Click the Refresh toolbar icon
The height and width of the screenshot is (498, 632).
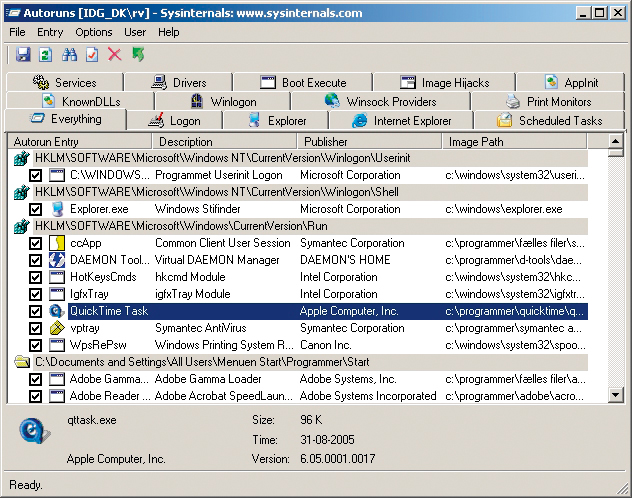[46, 54]
